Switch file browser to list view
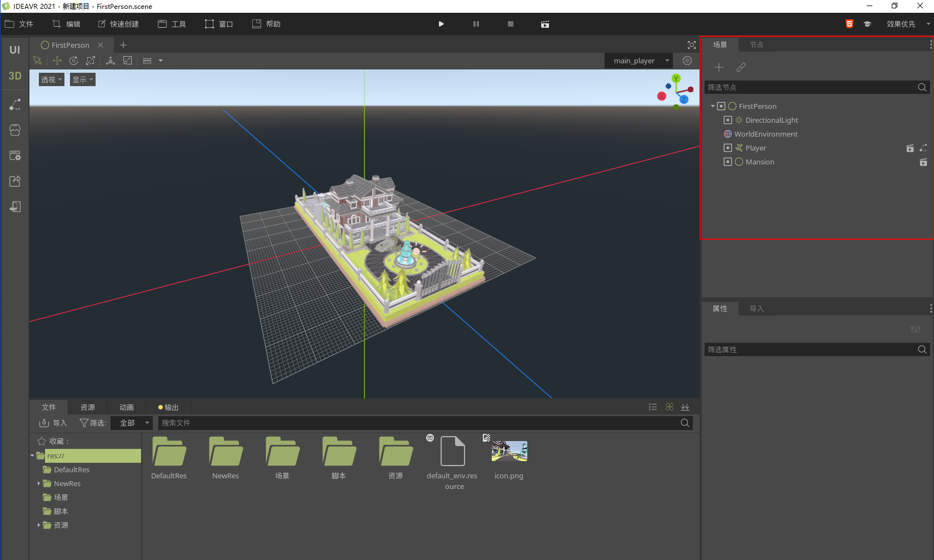934x560 pixels. 653,407
